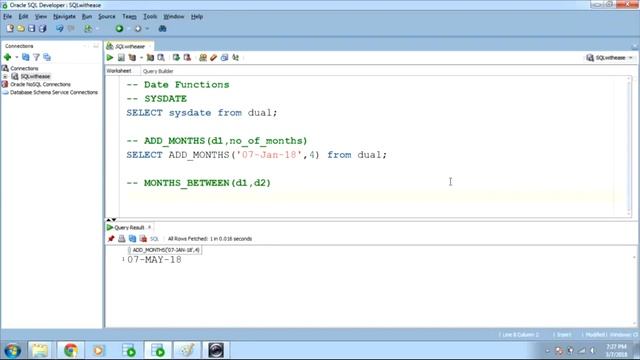The width and height of the screenshot is (640, 360).
Task: Click the New file icon in main toolbar
Action: pos(10,29)
